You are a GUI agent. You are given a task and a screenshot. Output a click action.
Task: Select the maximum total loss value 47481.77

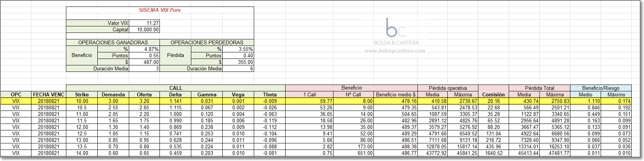tap(555, 153)
